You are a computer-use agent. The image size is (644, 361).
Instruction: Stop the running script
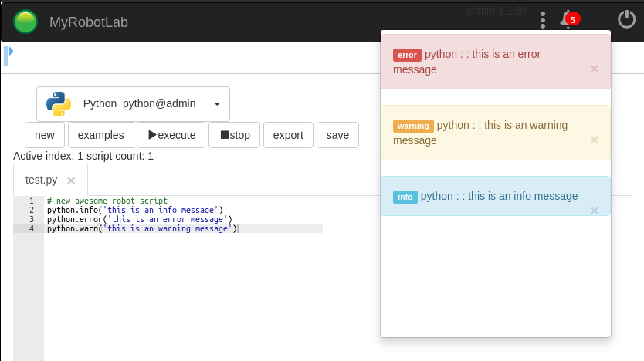pyautogui.click(x=235, y=135)
